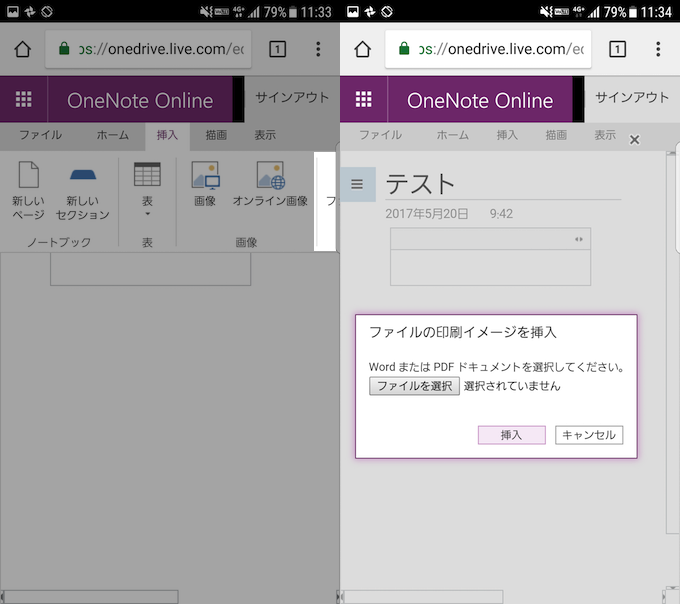Screen dimensions: 680x604
Task: Tap the picture notification icon in left status bar
Action: click(13, 11)
